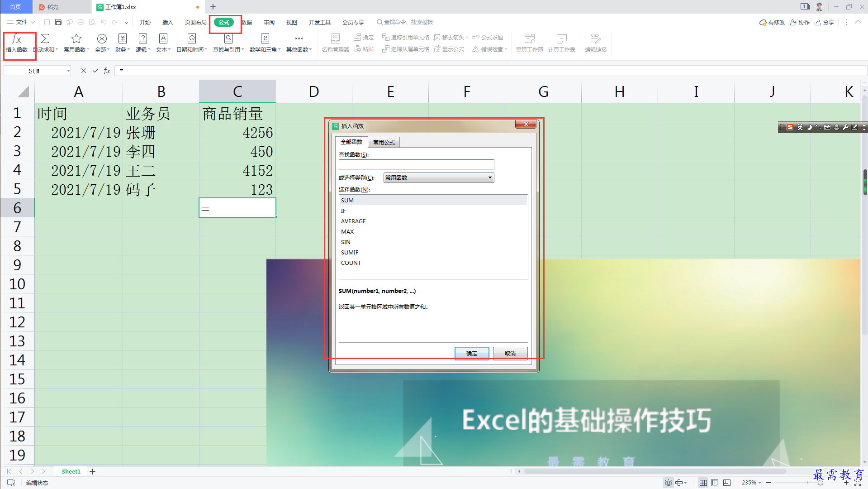Screen dimensions: 868x489
Task: Click the 取消 button in dialog
Action: 510,353
